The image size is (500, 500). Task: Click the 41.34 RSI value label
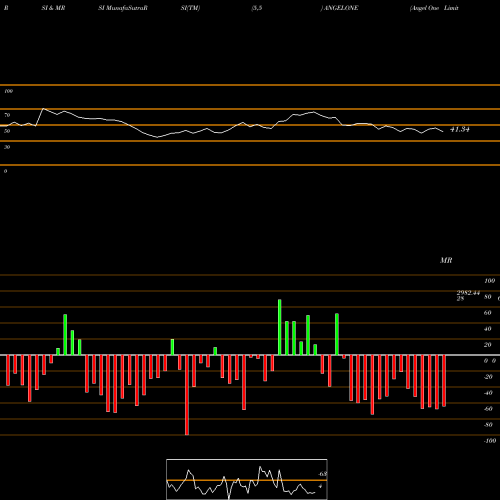(460, 130)
